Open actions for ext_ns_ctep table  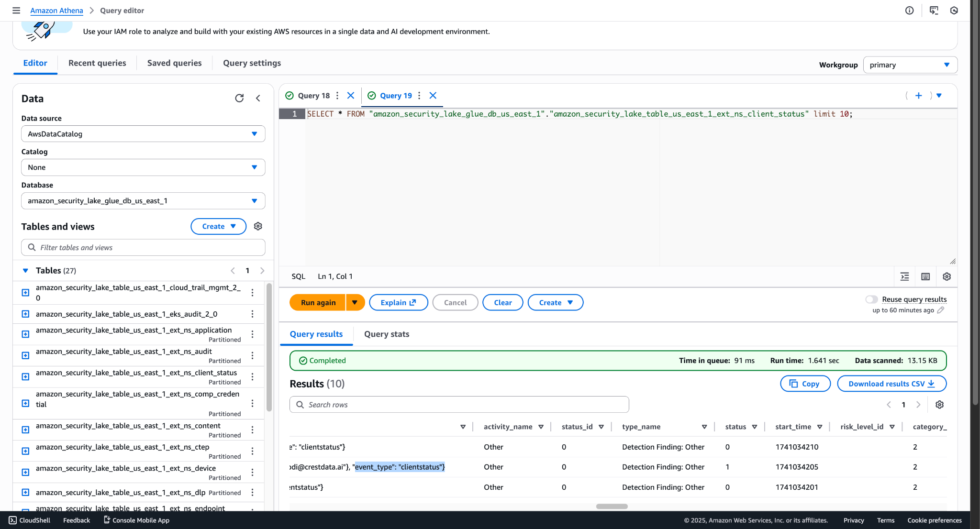tap(252, 451)
